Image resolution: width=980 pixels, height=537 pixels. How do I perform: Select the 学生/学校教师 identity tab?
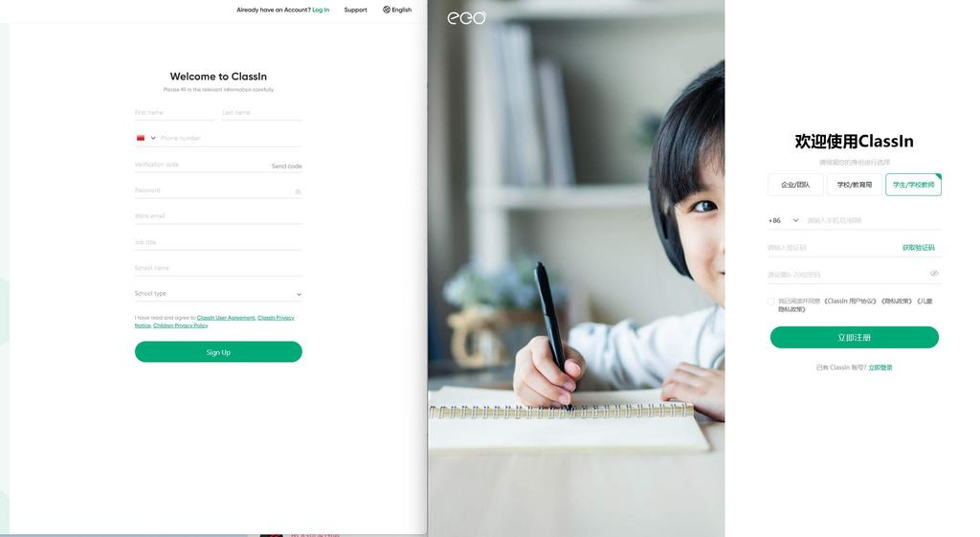[913, 185]
